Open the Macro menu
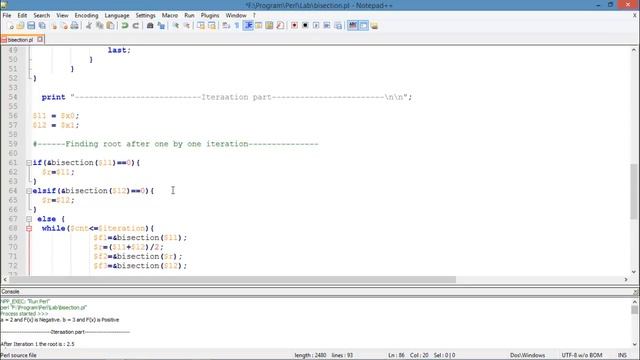 pos(170,16)
